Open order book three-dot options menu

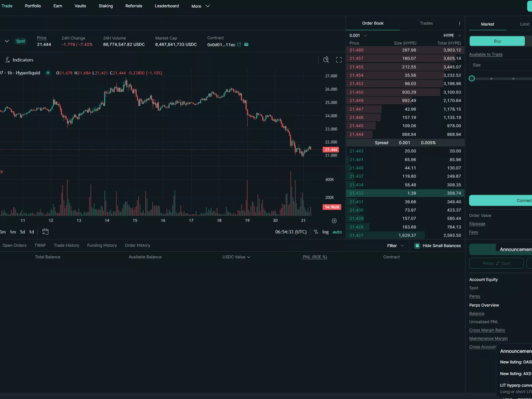pyautogui.click(x=460, y=23)
